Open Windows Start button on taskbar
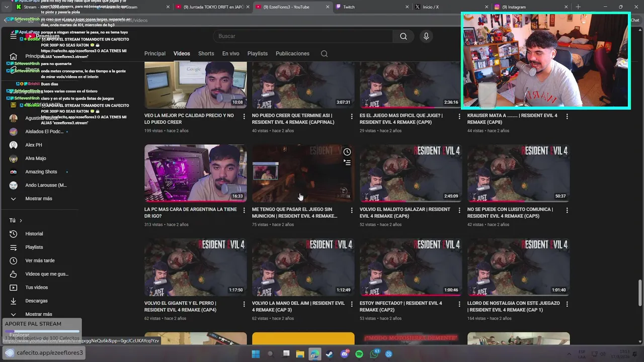The height and width of the screenshot is (362, 644). [x=256, y=354]
